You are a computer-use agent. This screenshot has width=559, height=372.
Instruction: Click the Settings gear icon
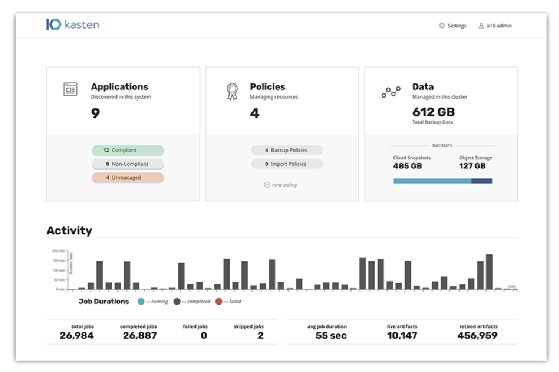coord(442,26)
